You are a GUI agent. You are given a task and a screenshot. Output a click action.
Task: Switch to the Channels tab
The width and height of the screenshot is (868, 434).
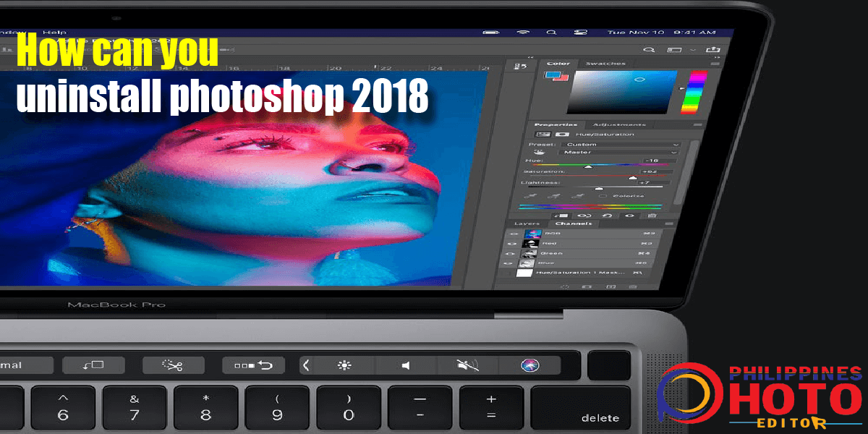[x=574, y=224]
